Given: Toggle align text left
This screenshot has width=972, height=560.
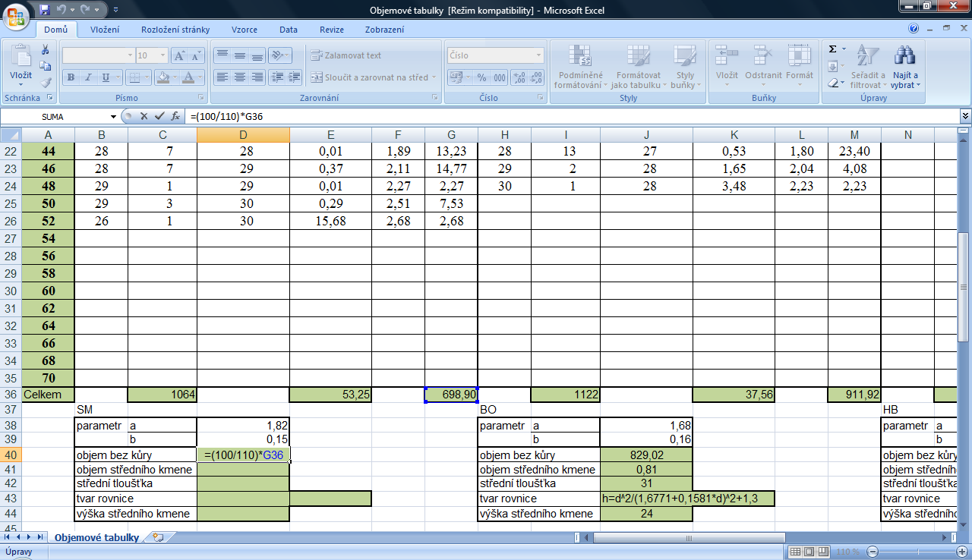Looking at the screenshot, I should (x=222, y=77).
